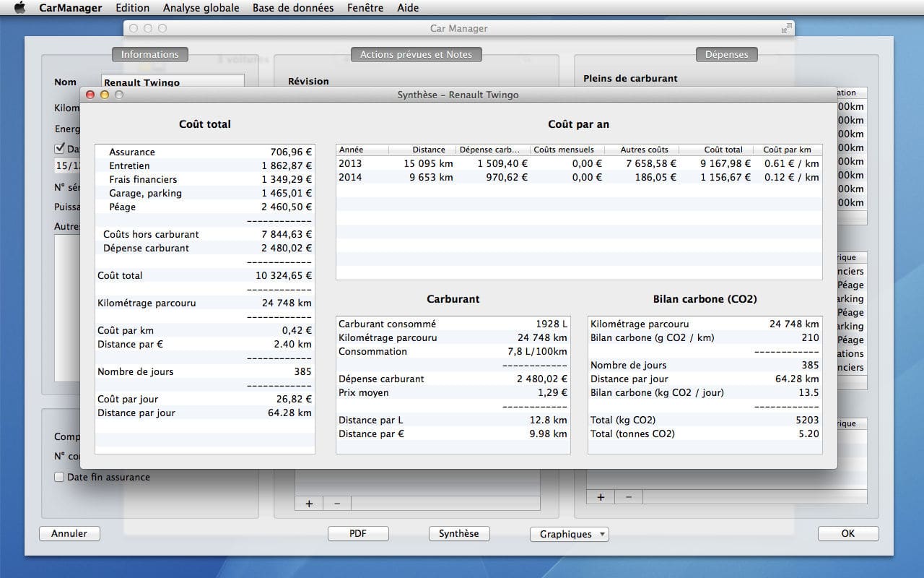Screen dimensions: 924x578
Task: Open the Fenêtre menu
Action: [365, 8]
